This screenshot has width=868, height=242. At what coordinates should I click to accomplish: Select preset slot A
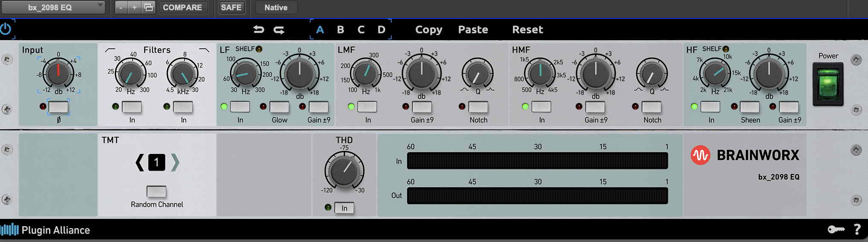(x=320, y=30)
